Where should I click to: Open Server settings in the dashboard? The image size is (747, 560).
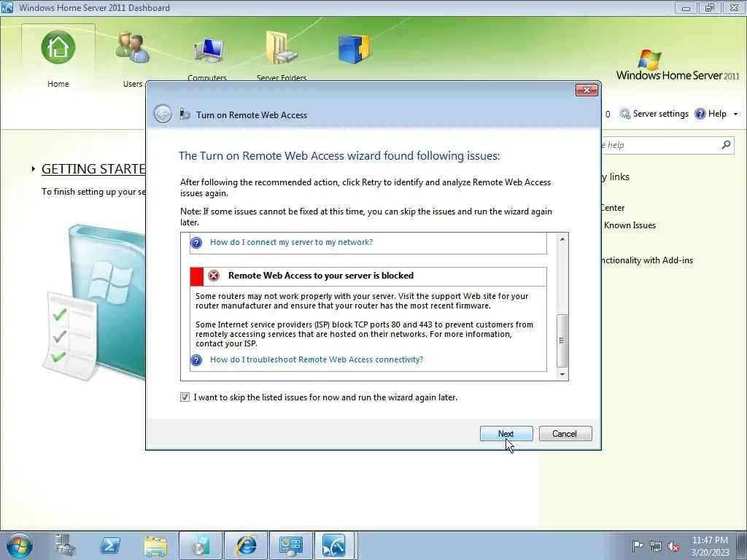pyautogui.click(x=654, y=114)
